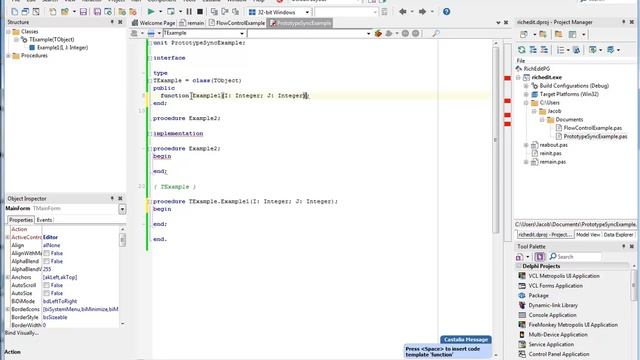Click the Package icon in Tool Palette

click(522, 296)
